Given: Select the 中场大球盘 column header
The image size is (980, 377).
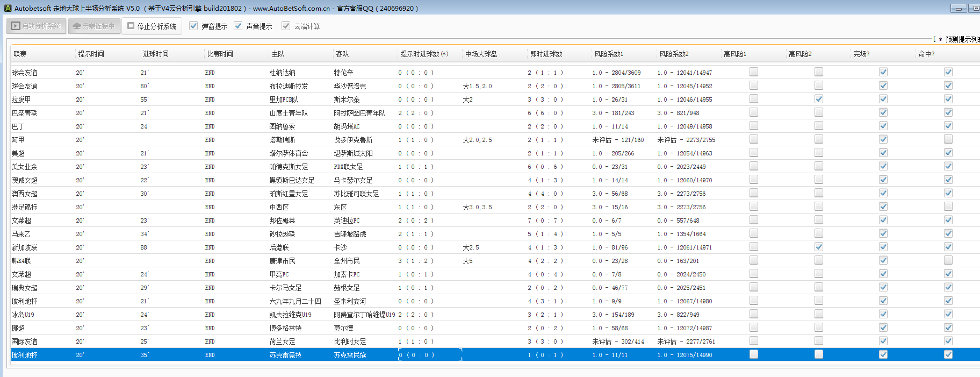Looking at the screenshot, I should coord(481,54).
